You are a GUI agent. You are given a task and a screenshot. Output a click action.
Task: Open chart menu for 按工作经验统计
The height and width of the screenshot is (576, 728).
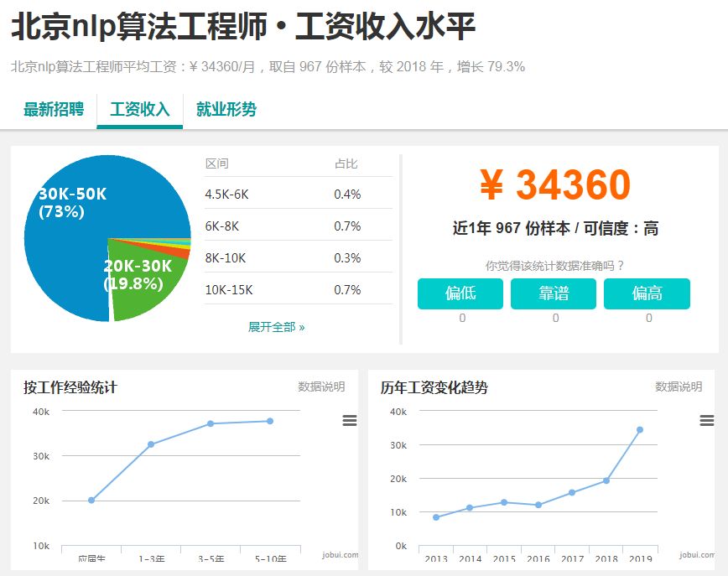(x=350, y=421)
